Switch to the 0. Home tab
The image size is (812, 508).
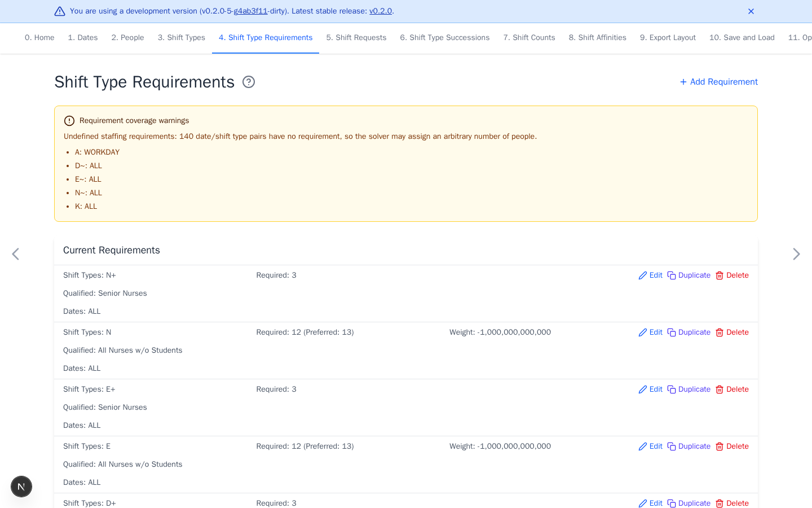39,38
